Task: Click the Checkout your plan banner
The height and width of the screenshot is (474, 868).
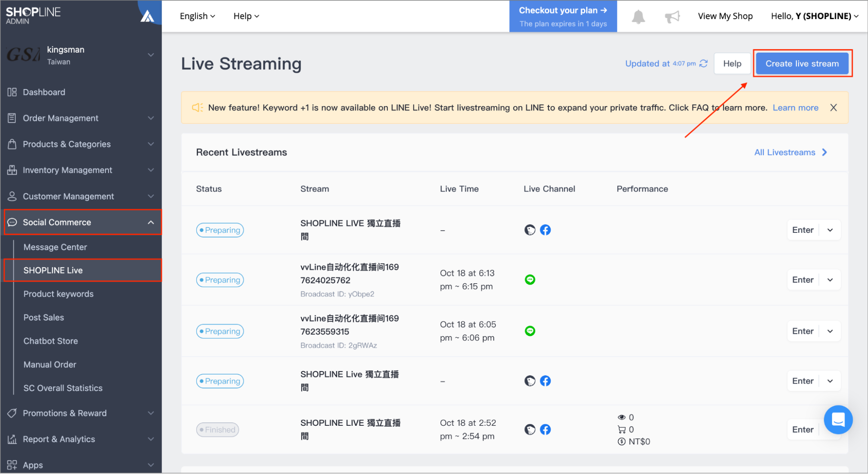Action: (x=563, y=17)
